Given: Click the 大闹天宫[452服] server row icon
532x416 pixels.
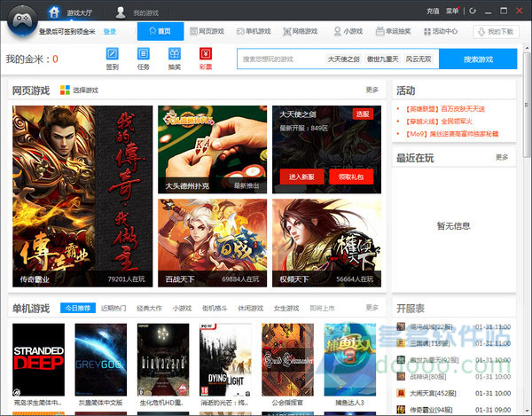Looking at the screenshot, I should (x=401, y=393).
